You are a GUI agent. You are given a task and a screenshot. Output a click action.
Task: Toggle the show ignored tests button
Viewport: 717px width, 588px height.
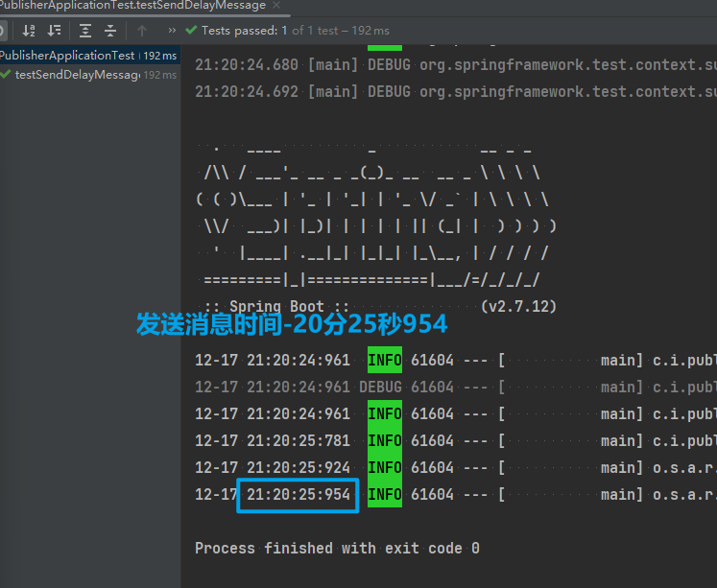click(3, 31)
